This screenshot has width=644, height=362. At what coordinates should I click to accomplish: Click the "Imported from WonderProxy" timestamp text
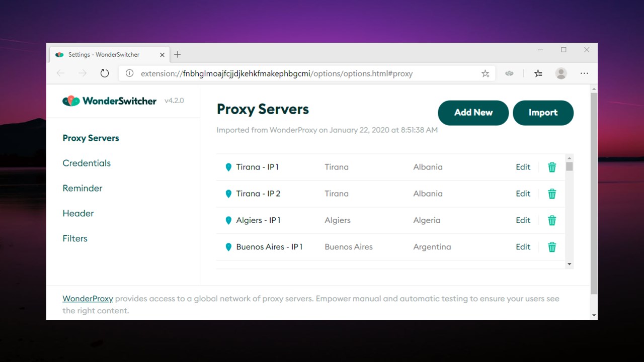pos(327,130)
